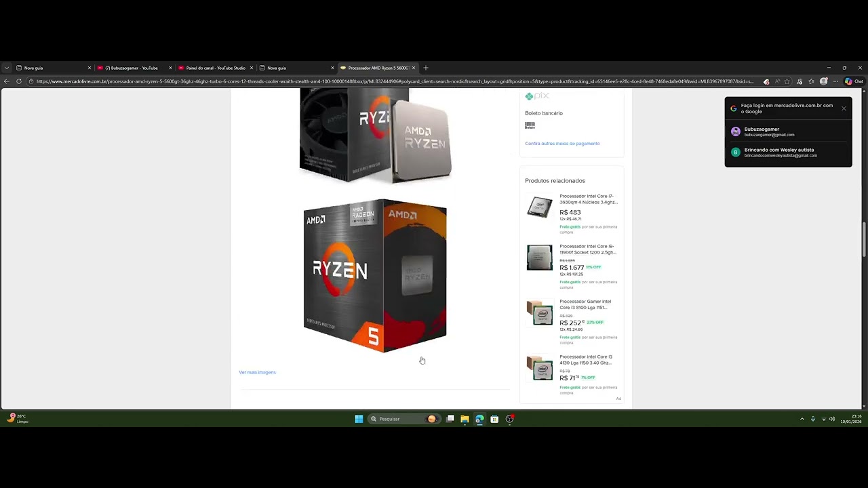This screenshot has width=868, height=488.
Task: Close the Painel do canal YouTube Studio tab
Action: click(252, 68)
